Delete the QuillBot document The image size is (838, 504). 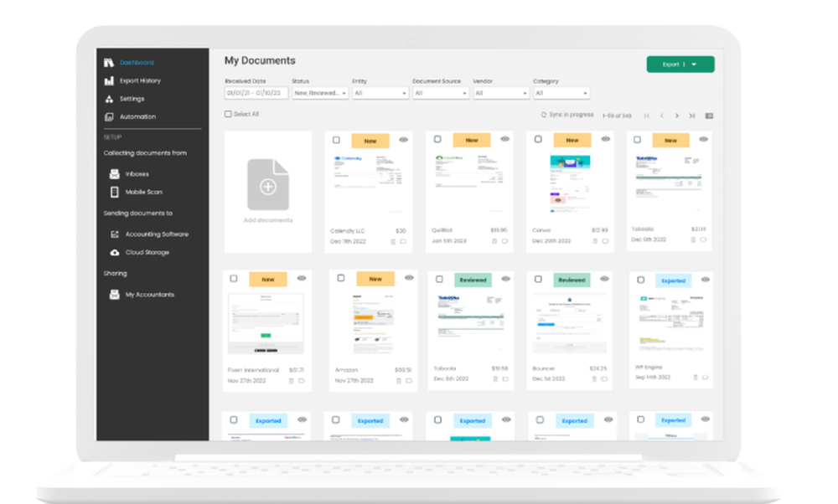coord(494,241)
